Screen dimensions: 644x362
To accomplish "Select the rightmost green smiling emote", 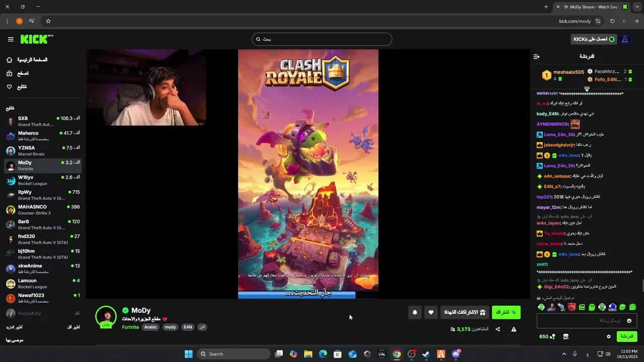I will (632, 307).
